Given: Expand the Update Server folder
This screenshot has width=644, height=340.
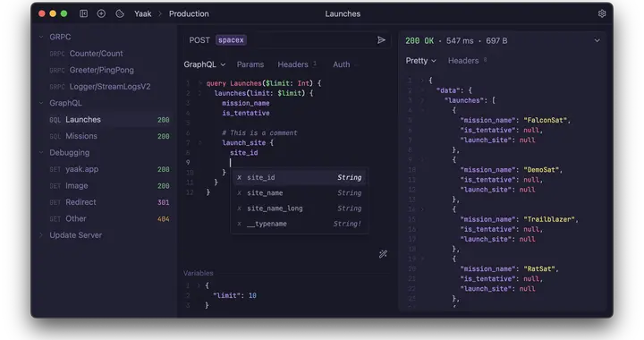Looking at the screenshot, I should (x=41, y=235).
